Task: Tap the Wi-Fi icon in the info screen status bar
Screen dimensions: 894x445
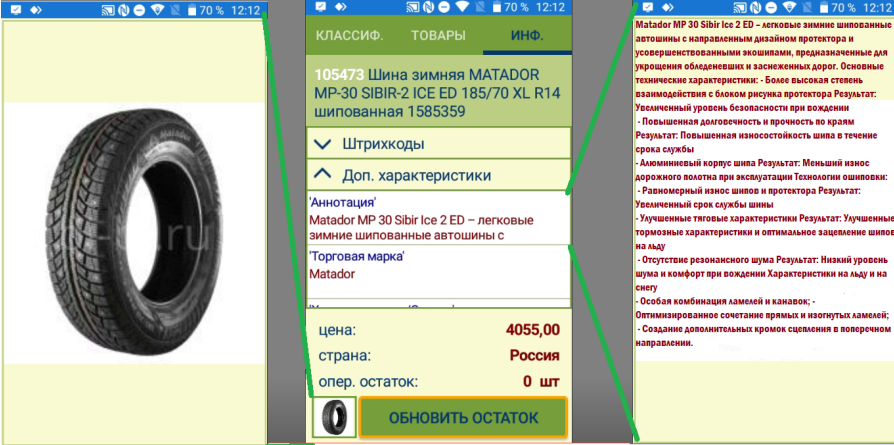Action: pos(463,7)
